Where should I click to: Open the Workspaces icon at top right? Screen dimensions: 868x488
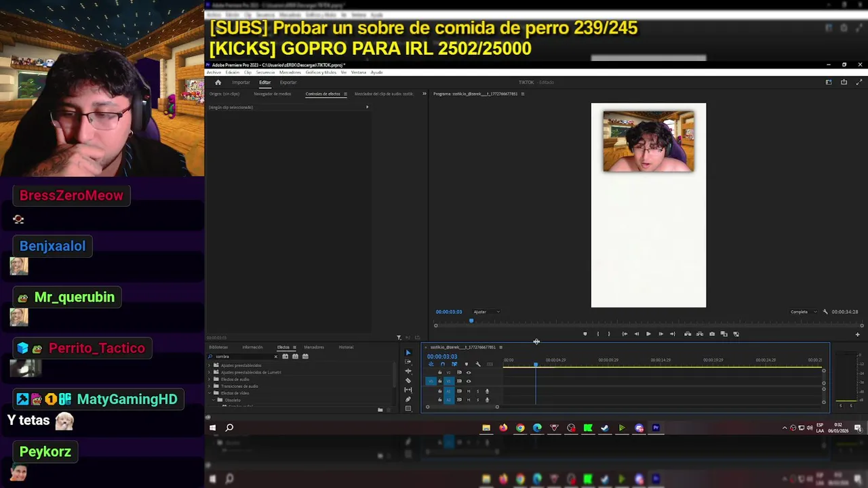pos(829,82)
